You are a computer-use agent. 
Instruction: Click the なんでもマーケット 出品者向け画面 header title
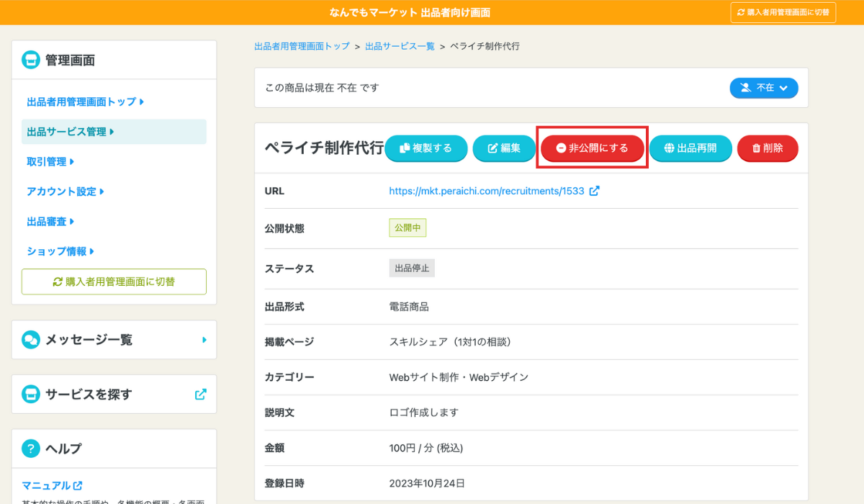(410, 13)
